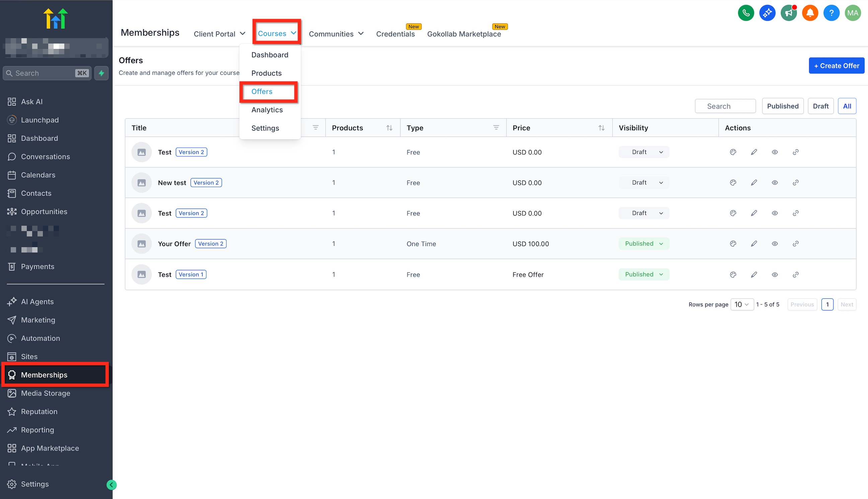Click lightning bolt quick actions icon
The width and height of the screenshot is (868, 499).
[x=101, y=73]
